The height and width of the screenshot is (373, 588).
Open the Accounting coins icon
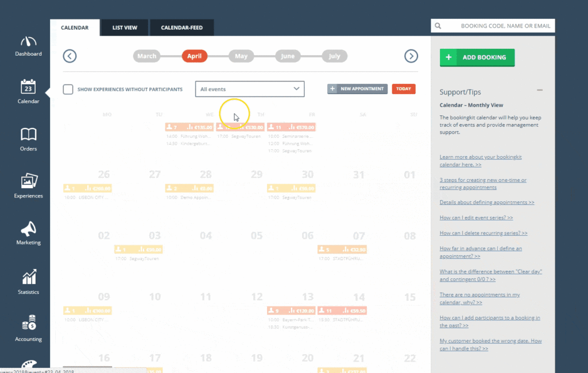click(x=29, y=323)
